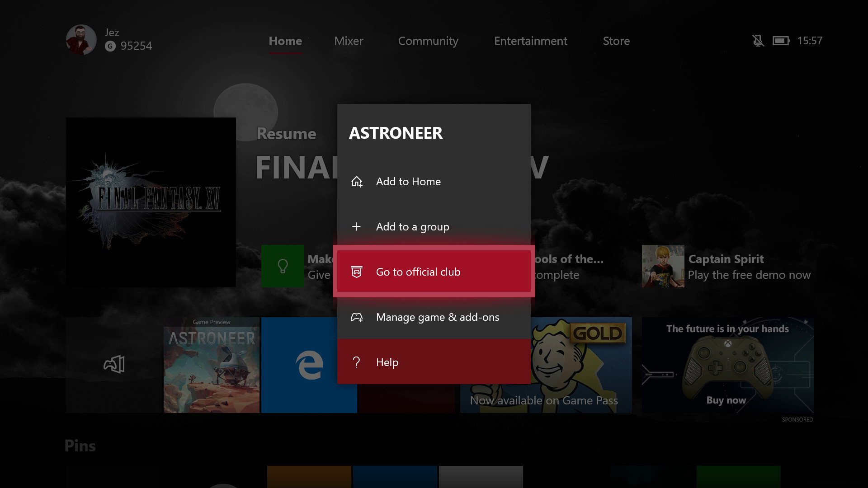The height and width of the screenshot is (488, 868).
Task: Click the ASTRONEER menu title
Action: click(x=396, y=133)
